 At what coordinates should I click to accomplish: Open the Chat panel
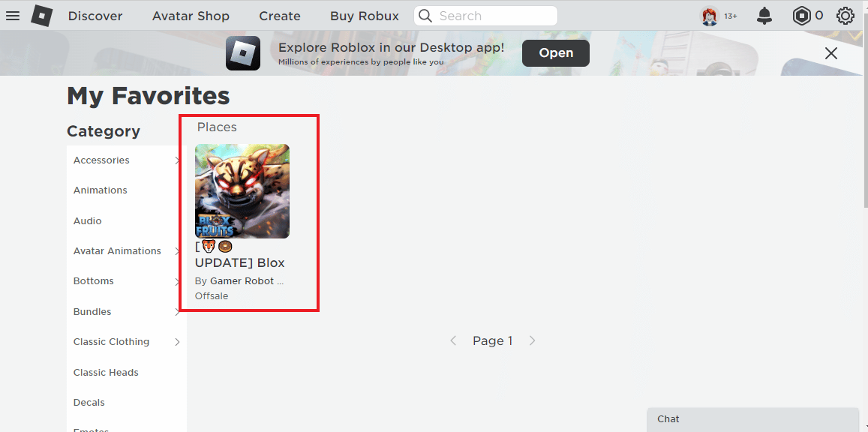point(753,420)
